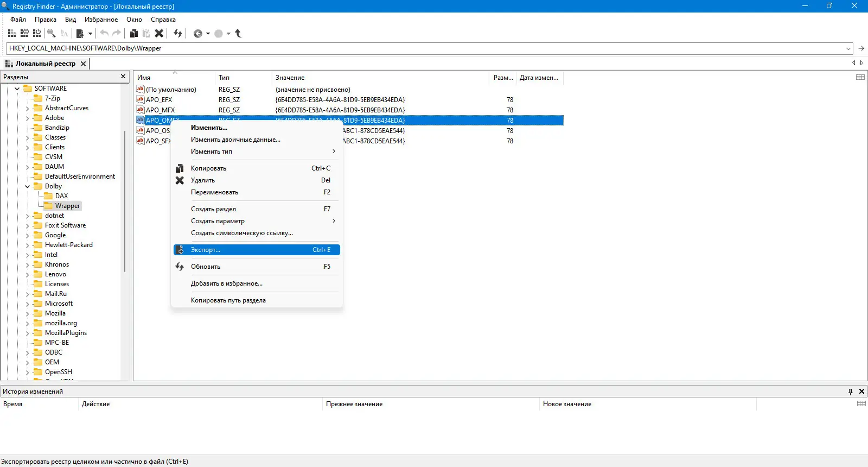
Task: Expand the Google tree node
Action: point(28,235)
